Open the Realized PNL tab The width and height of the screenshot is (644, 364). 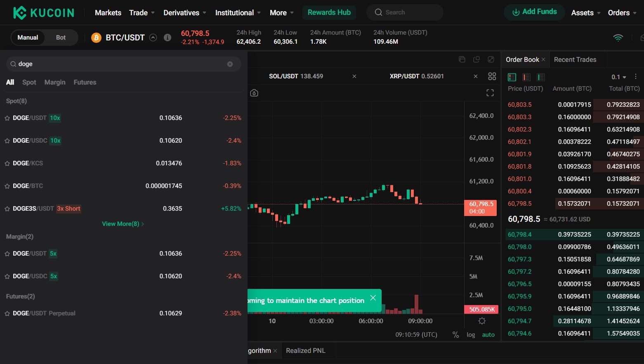306,351
